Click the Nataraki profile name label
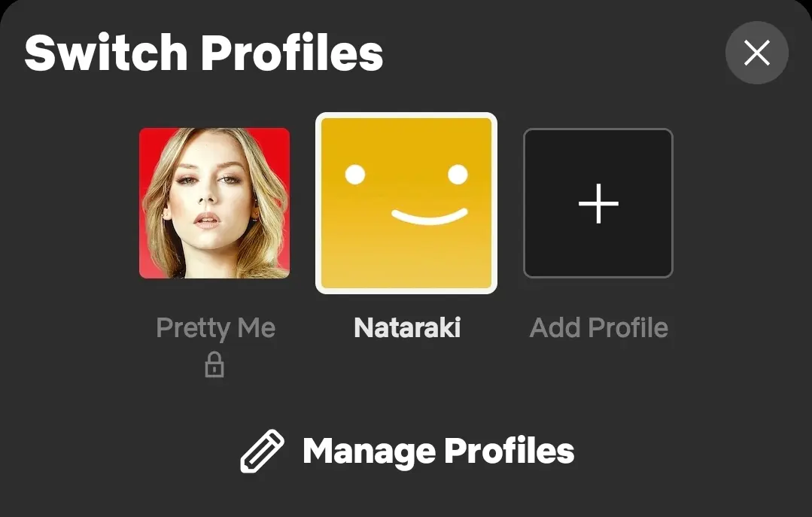 coord(407,328)
